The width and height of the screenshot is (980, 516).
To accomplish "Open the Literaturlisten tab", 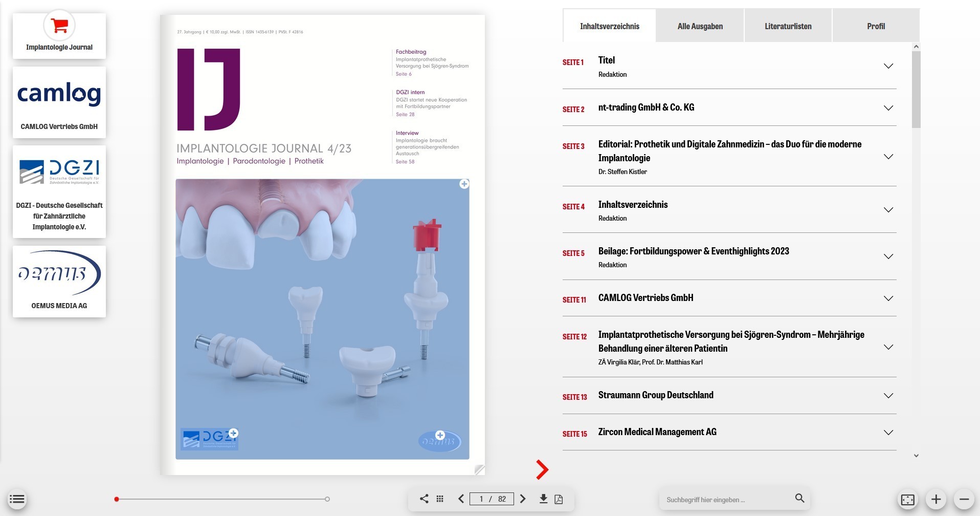I will pyautogui.click(x=788, y=26).
